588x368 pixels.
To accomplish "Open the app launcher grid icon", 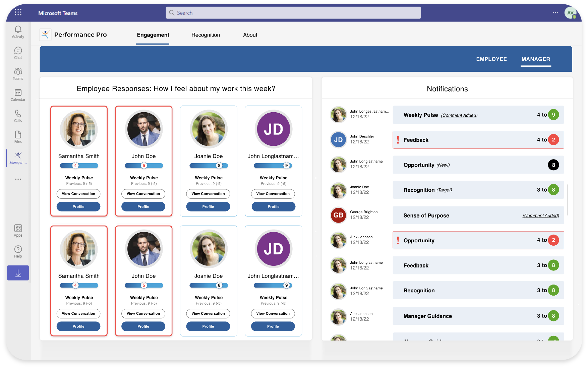I will tap(18, 13).
